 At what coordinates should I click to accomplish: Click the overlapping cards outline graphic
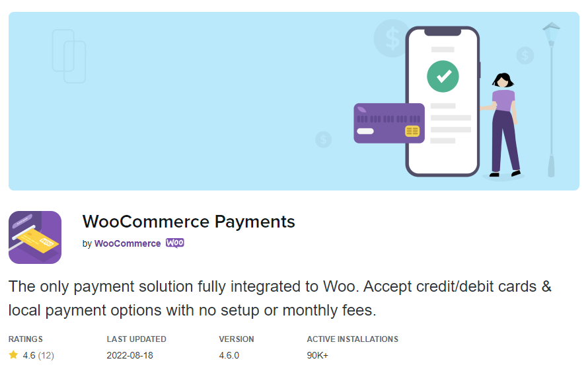[x=69, y=56]
